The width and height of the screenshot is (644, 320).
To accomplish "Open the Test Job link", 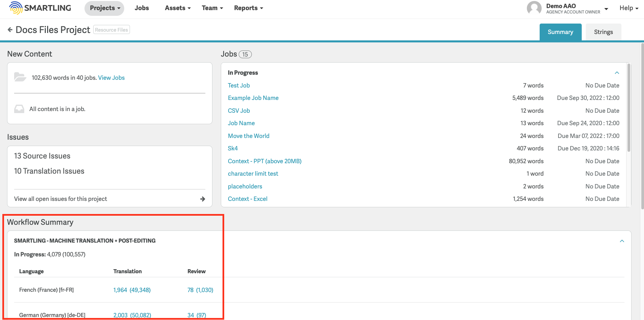I will pos(239,85).
